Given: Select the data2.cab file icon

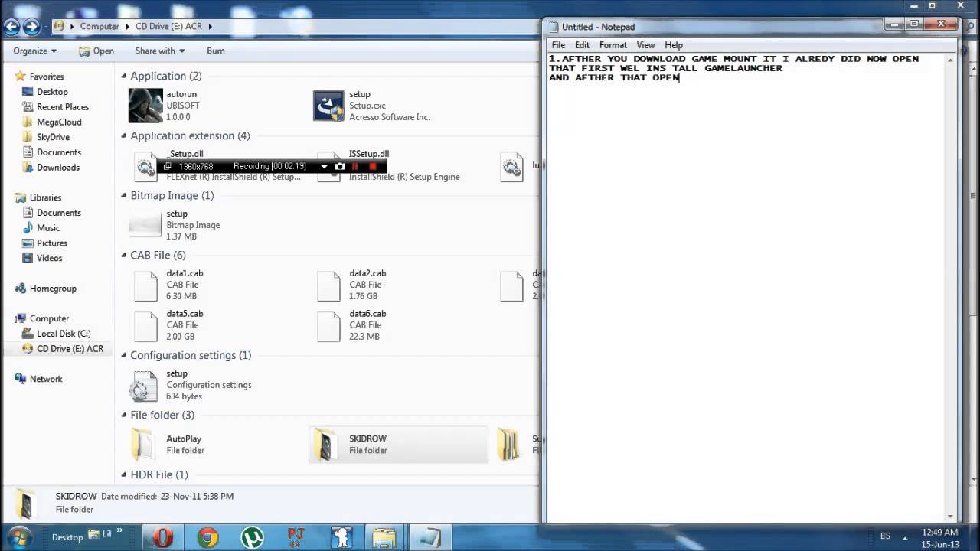Looking at the screenshot, I should click(x=328, y=285).
